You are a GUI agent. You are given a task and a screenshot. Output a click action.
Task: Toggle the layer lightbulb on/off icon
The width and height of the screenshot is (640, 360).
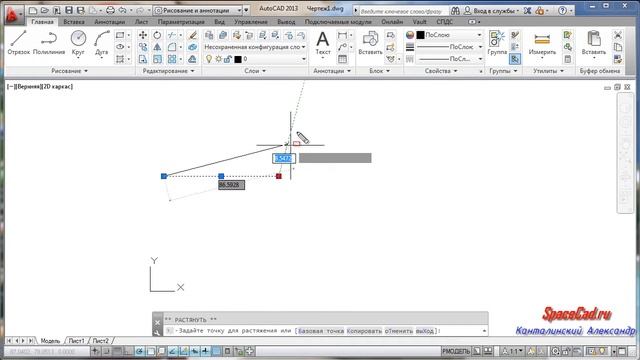[x=209, y=59]
